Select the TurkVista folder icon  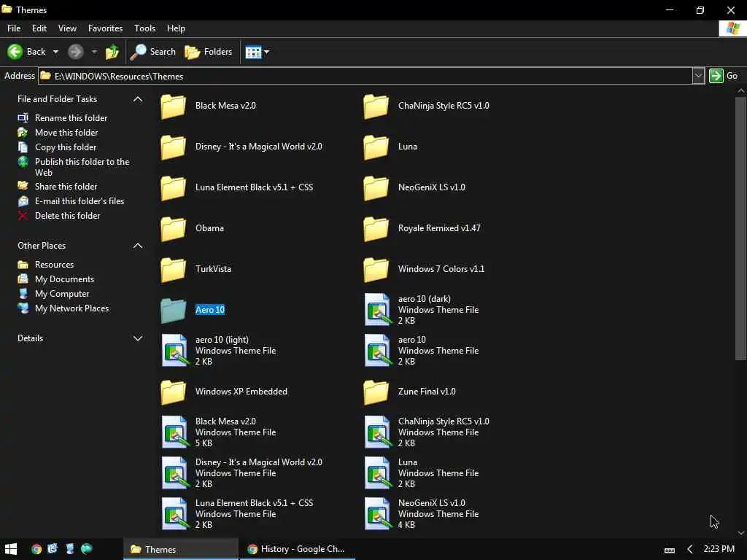coord(173,270)
